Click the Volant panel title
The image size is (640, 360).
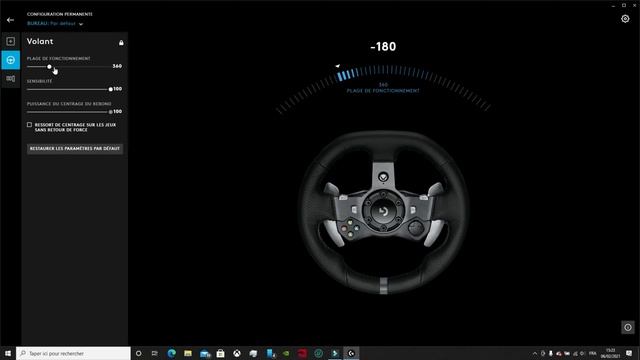pos(40,41)
